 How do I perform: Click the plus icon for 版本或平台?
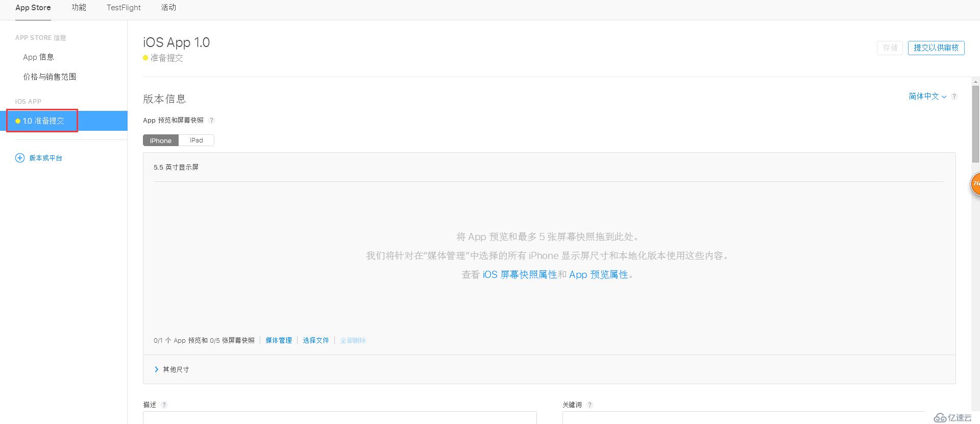click(20, 158)
